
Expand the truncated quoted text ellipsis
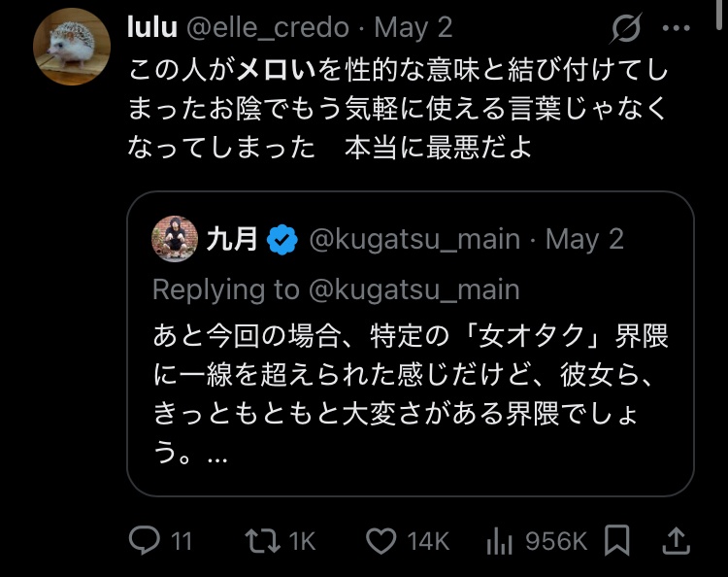(217, 454)
